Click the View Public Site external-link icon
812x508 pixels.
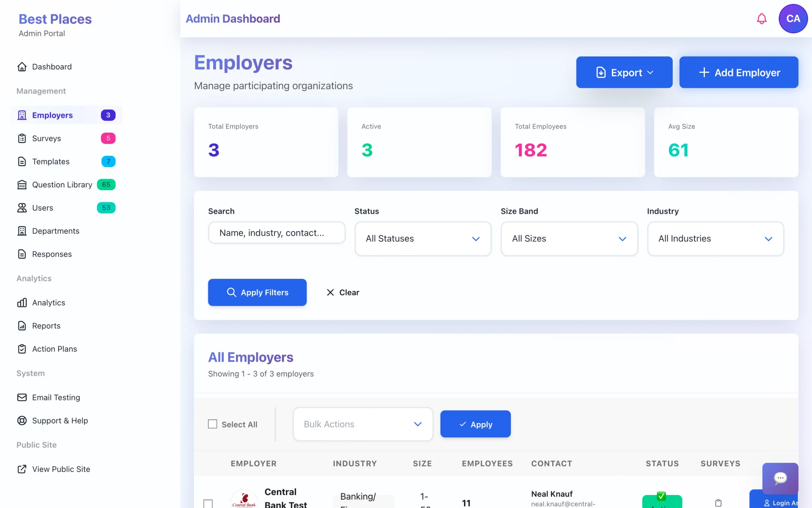click(22, 469)
